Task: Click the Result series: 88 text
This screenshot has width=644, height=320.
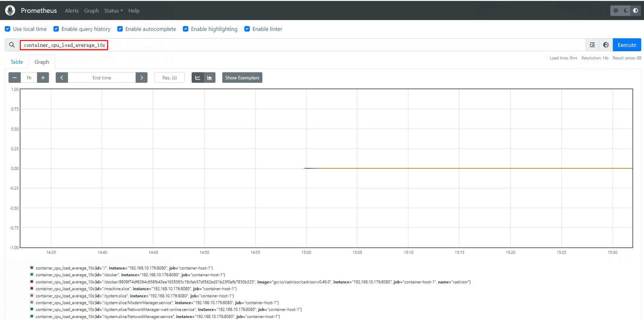Action: coord(627,58)
